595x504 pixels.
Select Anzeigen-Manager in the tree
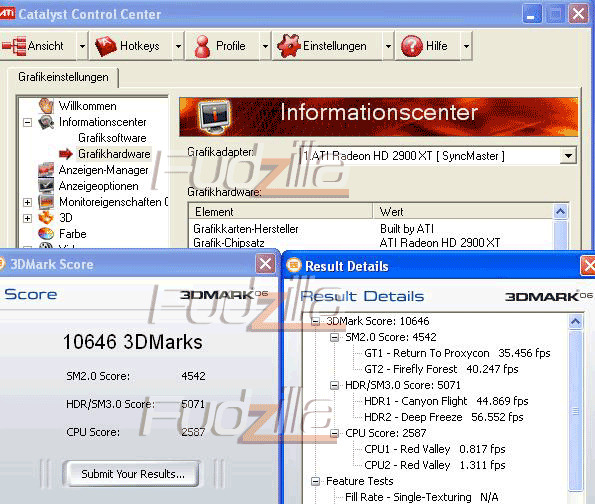pos(104,170)
